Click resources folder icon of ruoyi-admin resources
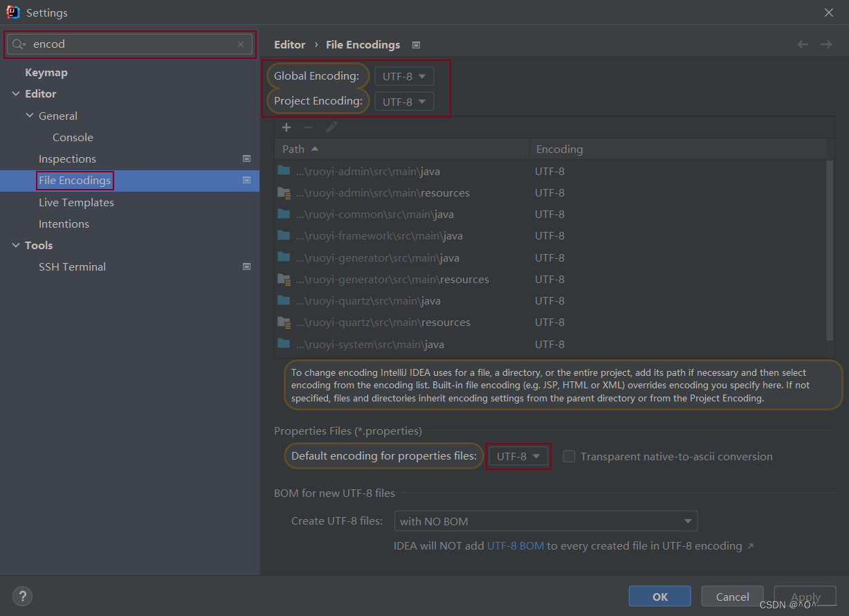The width and height of the screenshot is (849, 616). tap(284, 192)
